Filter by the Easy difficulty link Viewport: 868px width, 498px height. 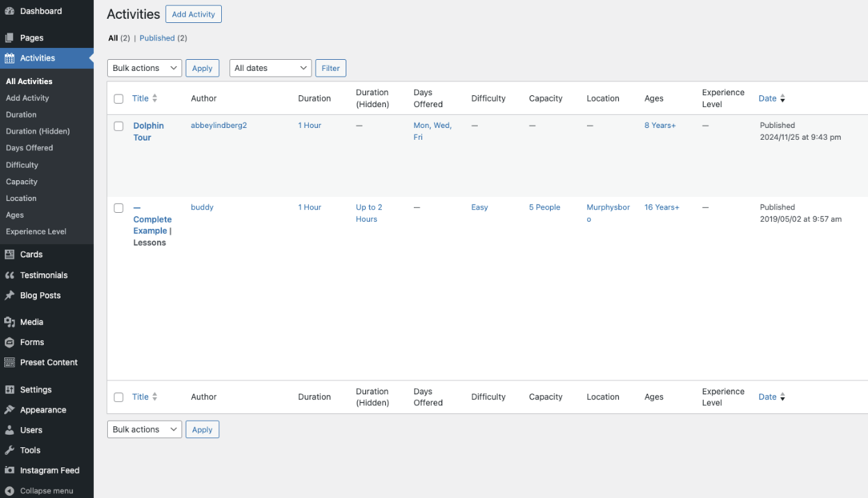[480, 208]
